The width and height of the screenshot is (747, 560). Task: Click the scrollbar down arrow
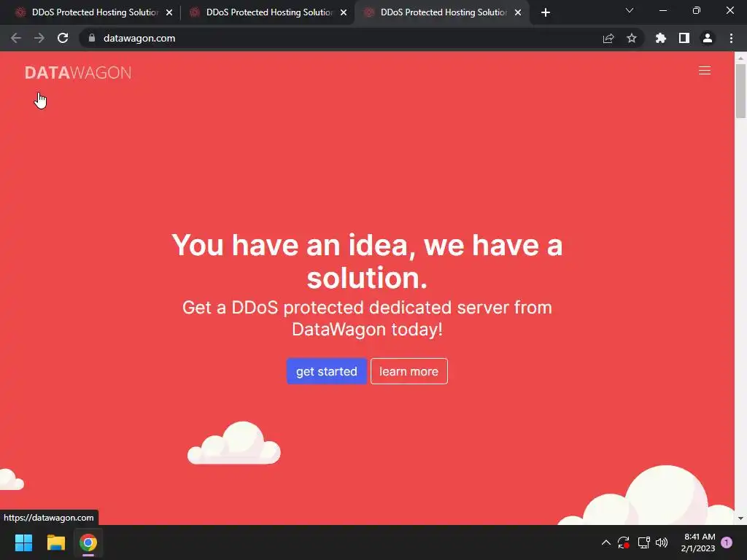tap(740, 518)
